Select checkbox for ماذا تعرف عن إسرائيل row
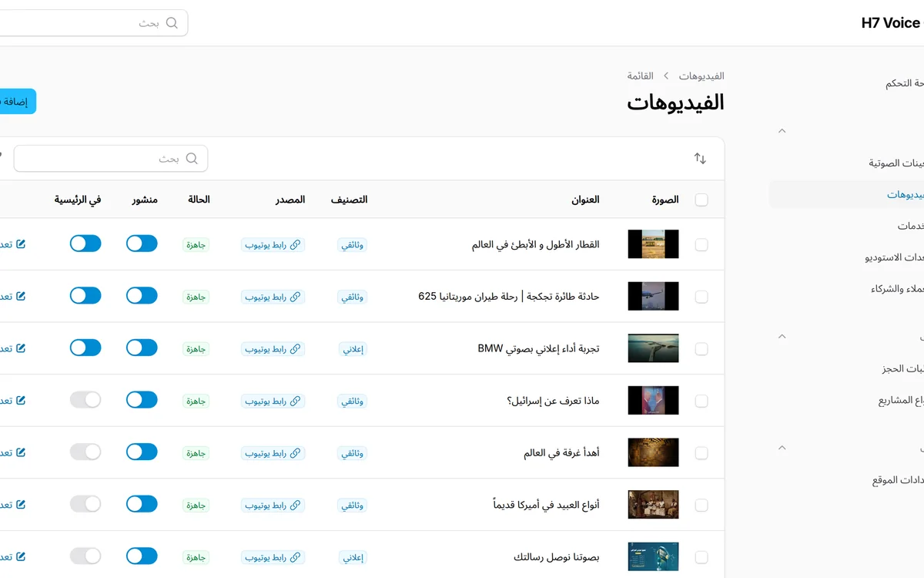This screenshot has width=924, height=578. (x=701, y=401)
